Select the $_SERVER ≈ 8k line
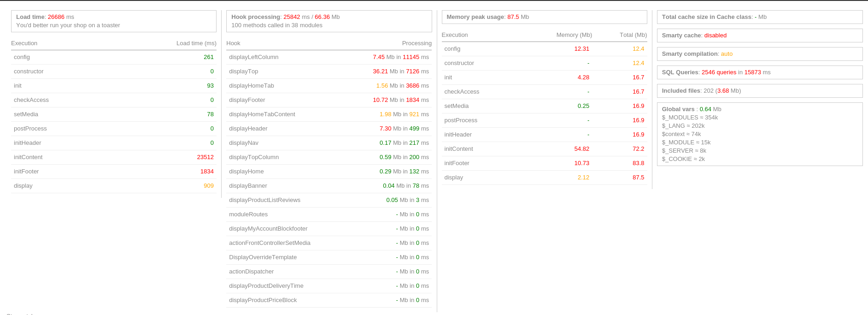The width and height of the screenshot is (868, 315). [x=684, y=151]
